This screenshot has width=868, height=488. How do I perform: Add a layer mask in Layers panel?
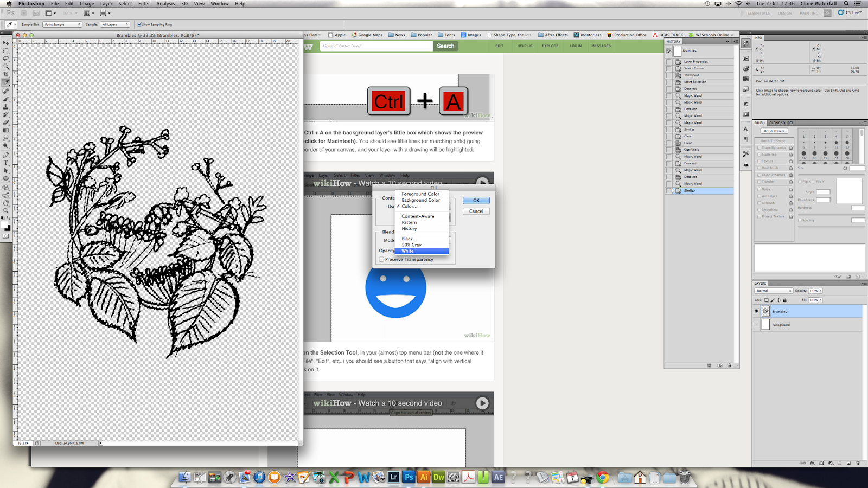point(821,463)
